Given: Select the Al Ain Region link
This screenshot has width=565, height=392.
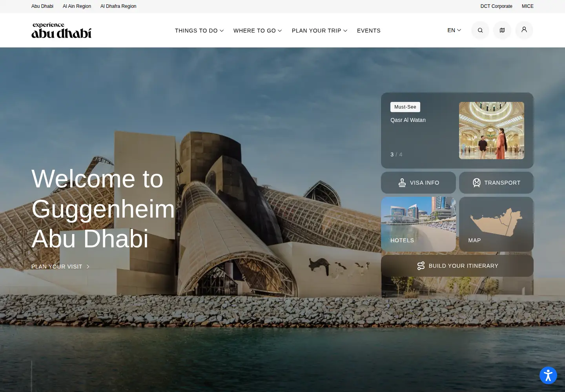Looking at the screenshot, I should [x=77, y=6].
